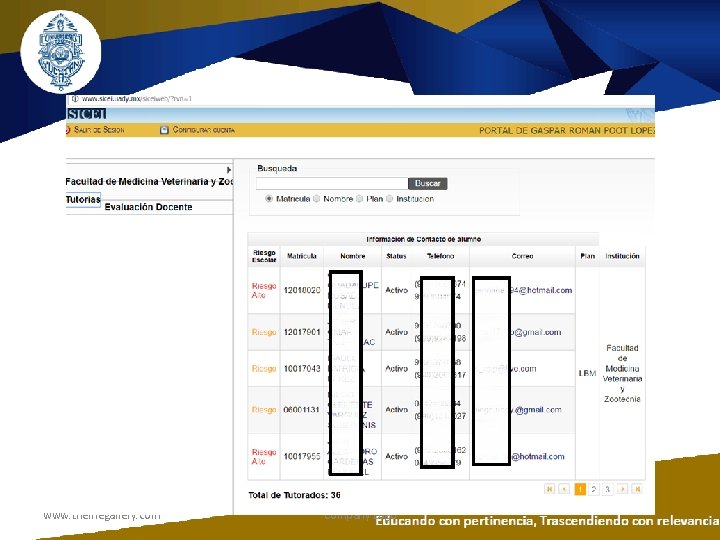Go to next page pagination arrow

(622, 489)
